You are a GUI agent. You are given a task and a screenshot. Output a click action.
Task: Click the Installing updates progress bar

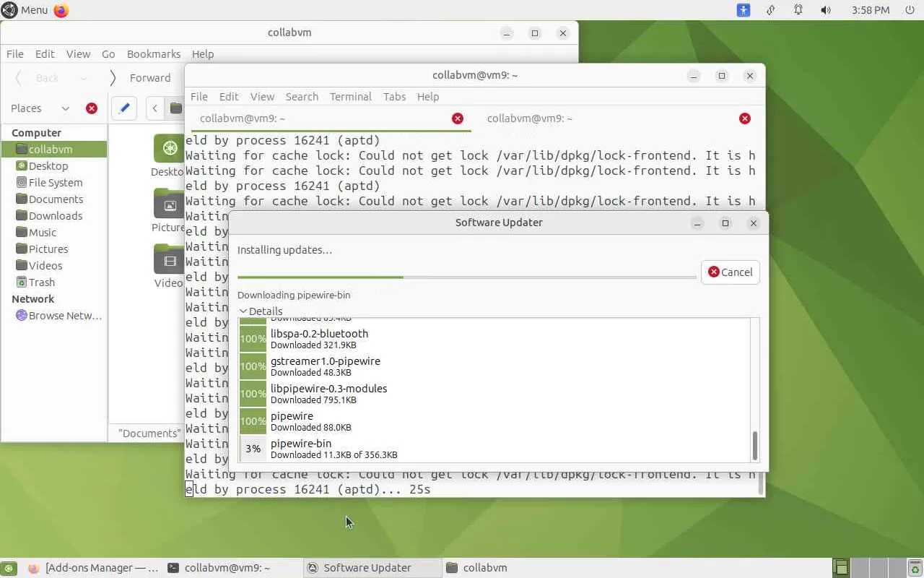coord(466,277)
